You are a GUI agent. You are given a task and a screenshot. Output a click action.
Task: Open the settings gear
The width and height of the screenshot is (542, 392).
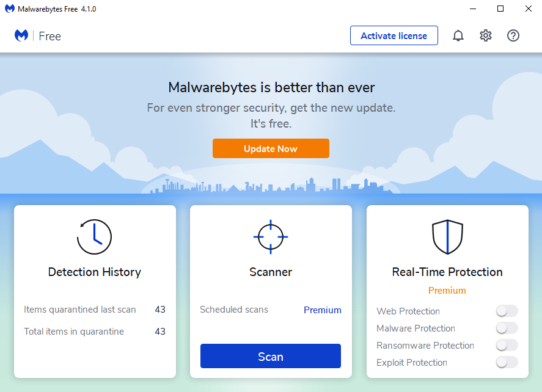tap(485, 35)
